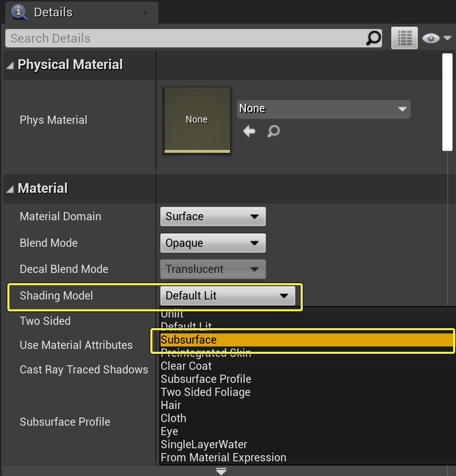The image size is (456, 476).
Task: Click the search magnifier icon in Search Details
Action: pyautogui.click(x=373, y=38)
